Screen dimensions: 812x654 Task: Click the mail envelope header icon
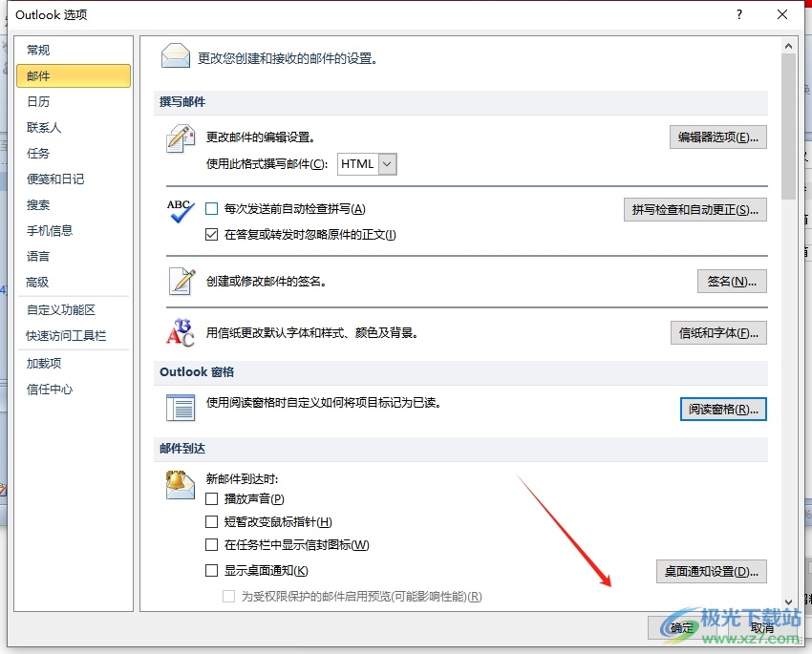(x=176, y=56)
